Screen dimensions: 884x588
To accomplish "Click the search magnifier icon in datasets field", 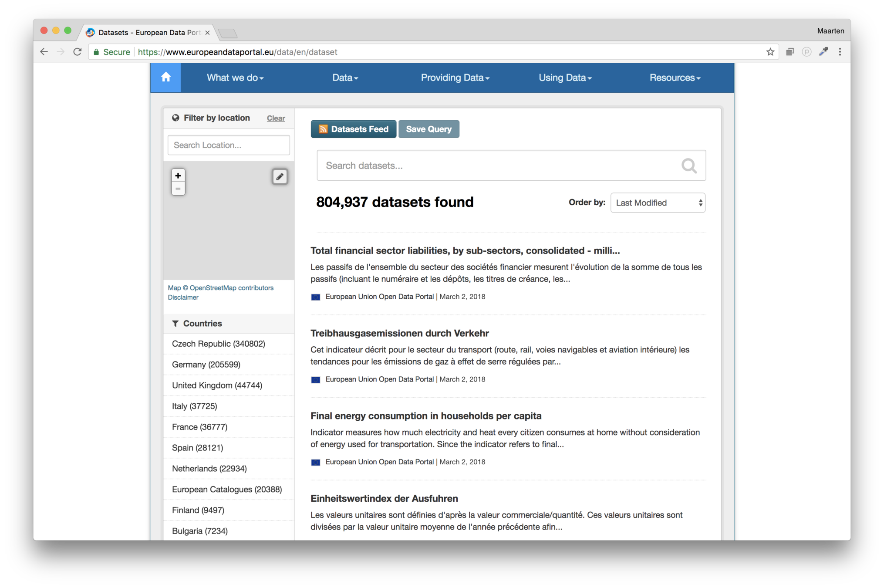I will tap(688, 166).
